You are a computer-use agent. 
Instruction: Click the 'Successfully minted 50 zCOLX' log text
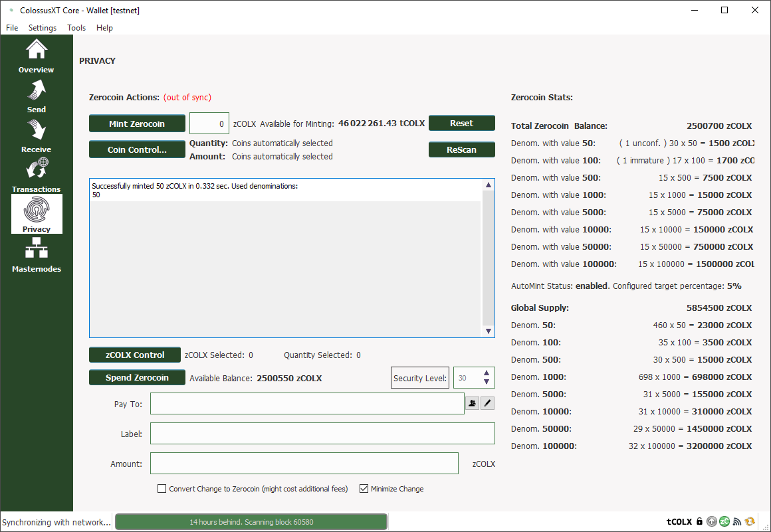[195, 186]
